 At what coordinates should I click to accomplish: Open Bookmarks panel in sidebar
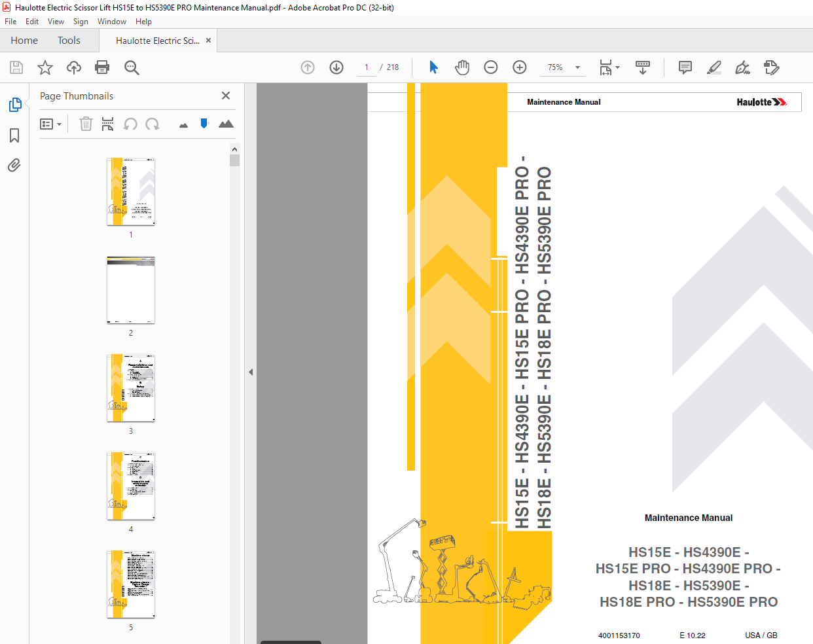tap(14, 135)
